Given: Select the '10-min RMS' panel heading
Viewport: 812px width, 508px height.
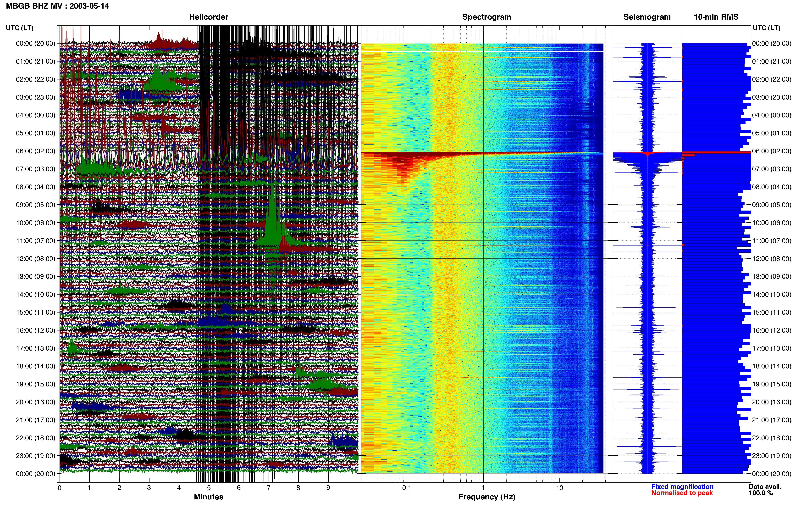Looking at the screenshot, I should [716, 17].
